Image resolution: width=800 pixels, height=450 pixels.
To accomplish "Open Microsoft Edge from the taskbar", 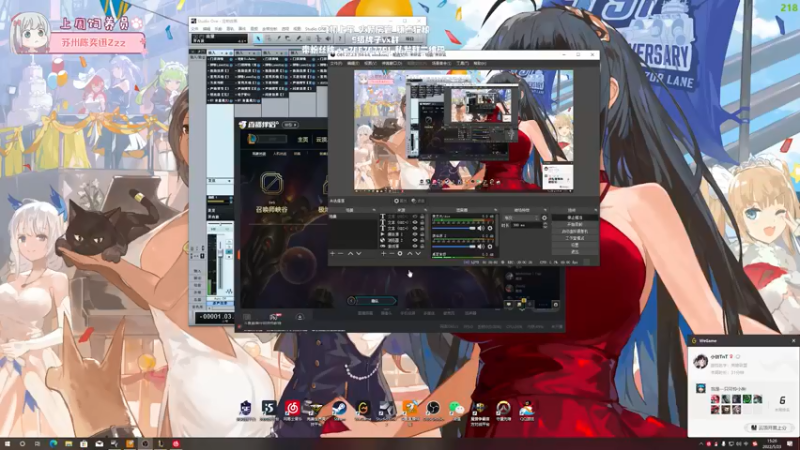I will click(53, 444).
